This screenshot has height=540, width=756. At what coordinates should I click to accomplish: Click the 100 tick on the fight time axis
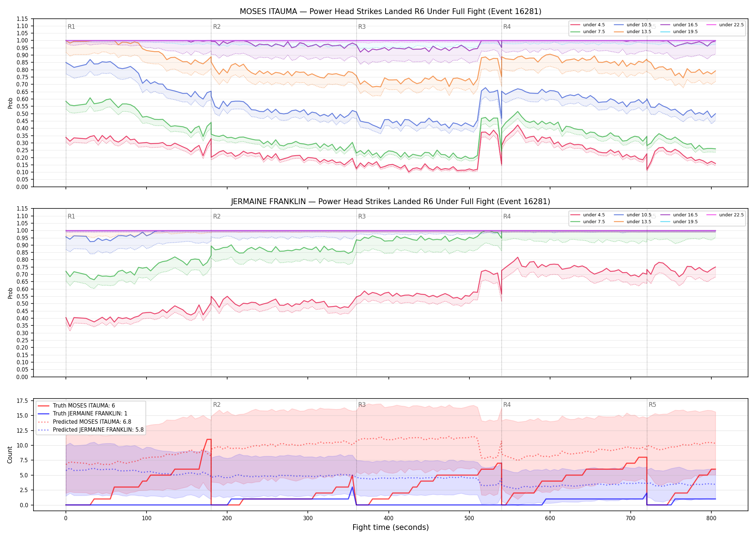(x=146, y=518)
